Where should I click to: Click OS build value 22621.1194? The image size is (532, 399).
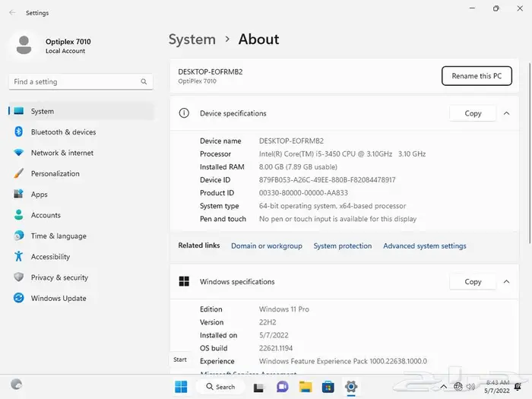[x=275, y=348]
